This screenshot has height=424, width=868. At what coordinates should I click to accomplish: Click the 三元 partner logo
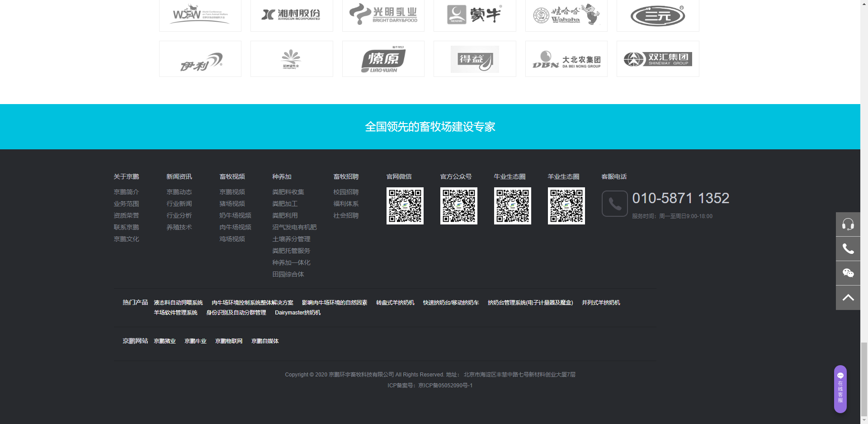(658, 15)
